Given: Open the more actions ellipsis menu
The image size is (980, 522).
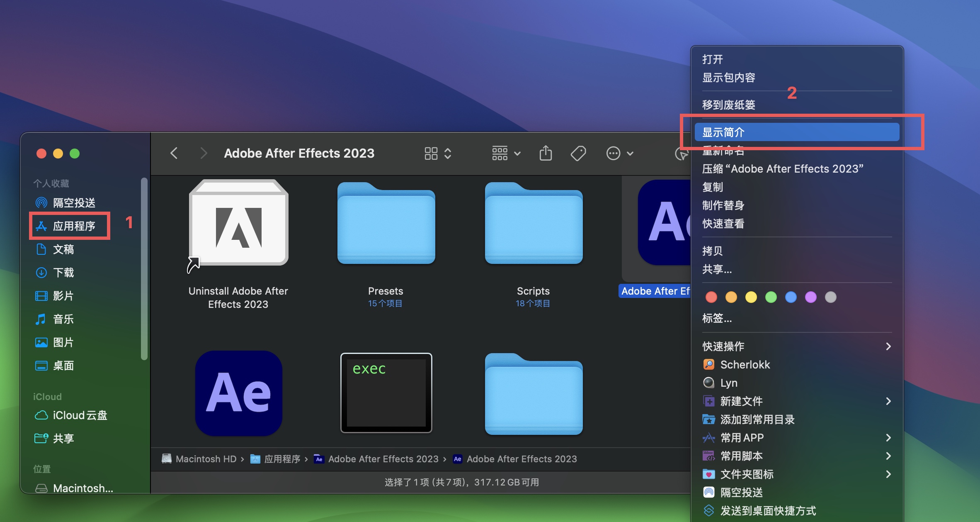Looking at the screenshot, I should coord(620,153).
